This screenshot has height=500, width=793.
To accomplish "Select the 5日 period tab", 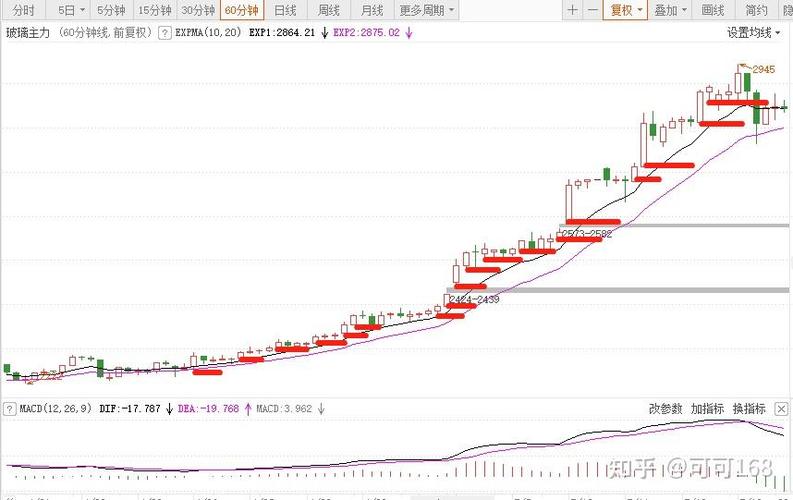I will pos(66,10).
